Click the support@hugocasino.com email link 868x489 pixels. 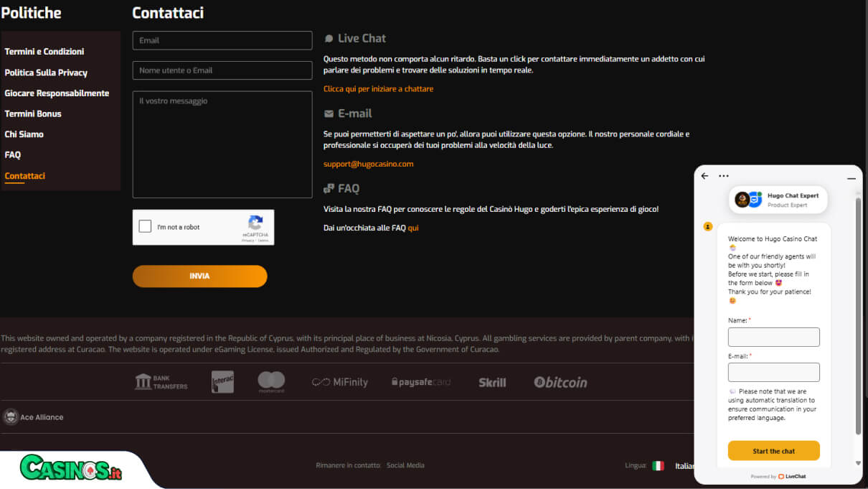coord(368,164)
